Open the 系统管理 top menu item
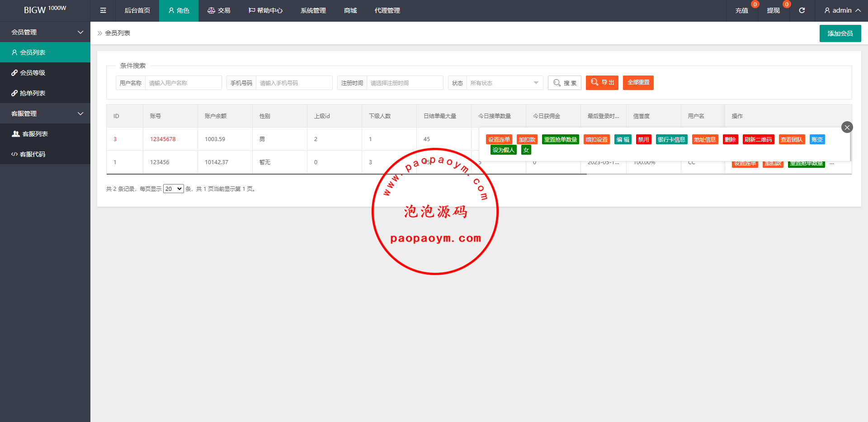 313,10
